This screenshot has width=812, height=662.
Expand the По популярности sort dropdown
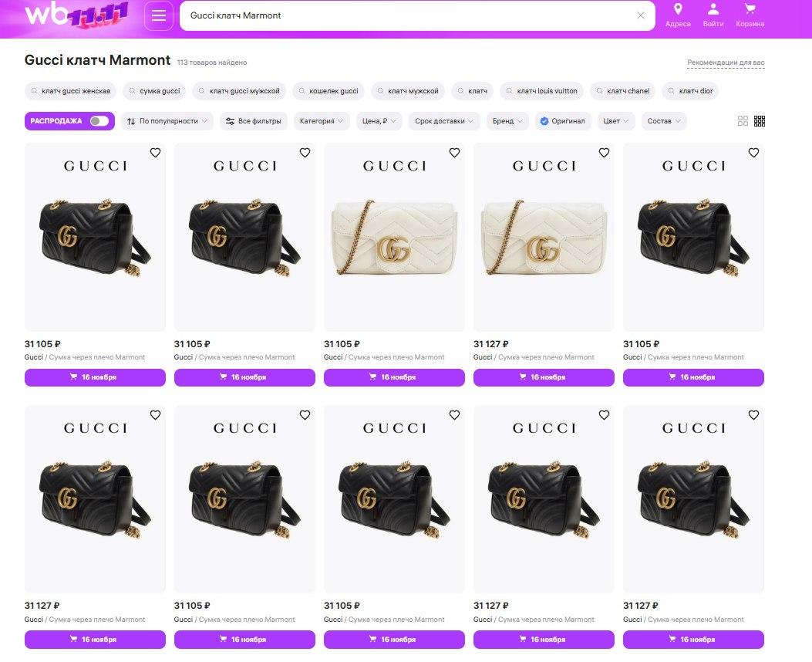pyautogui.click(x=167, y=120)
